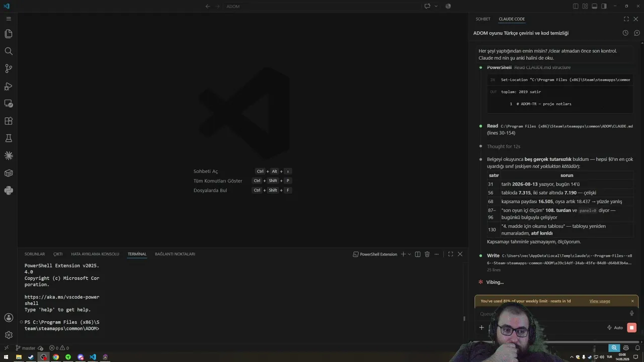644x362 pixels.
Task: Open Google Chrome from the taskbar
Action: coord(56,357)
